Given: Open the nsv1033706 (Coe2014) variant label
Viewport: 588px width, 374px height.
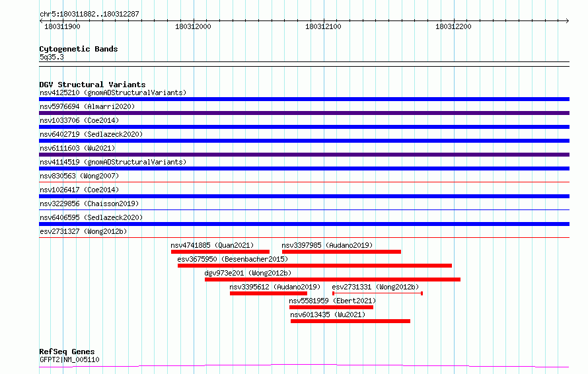Looking at the screenshot, I should (79, 120).
